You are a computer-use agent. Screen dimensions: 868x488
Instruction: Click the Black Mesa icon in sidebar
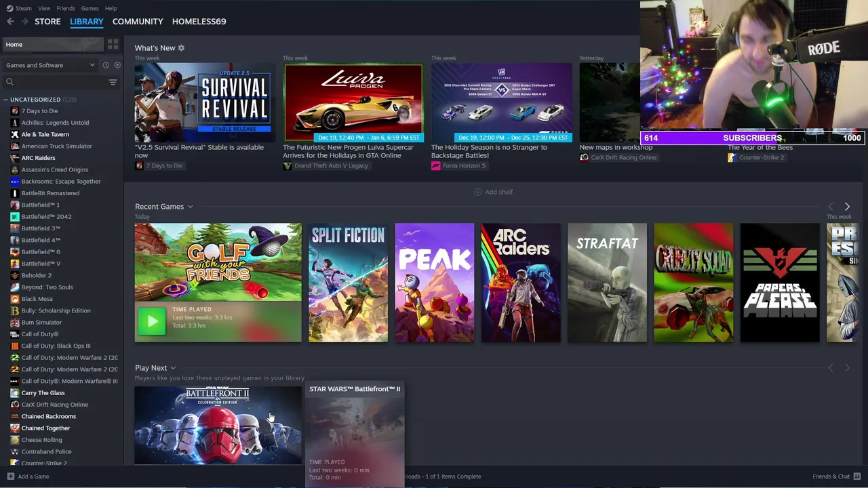click(x=14, y=299)
